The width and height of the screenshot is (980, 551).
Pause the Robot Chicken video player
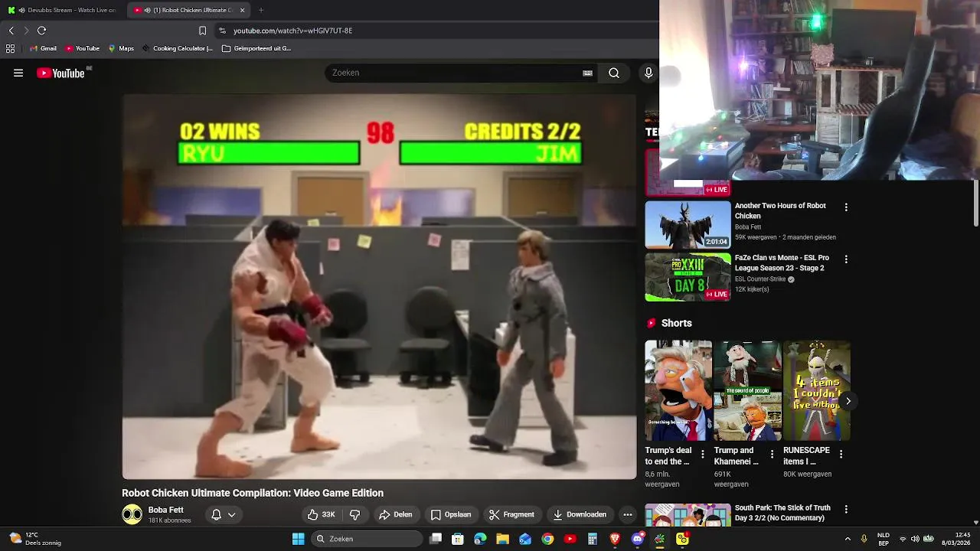[379, 287]
